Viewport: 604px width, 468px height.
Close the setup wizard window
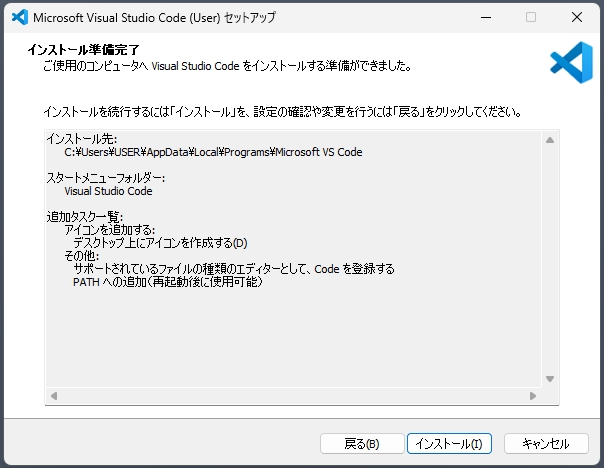pyautogui.click(x=577, y=17)
